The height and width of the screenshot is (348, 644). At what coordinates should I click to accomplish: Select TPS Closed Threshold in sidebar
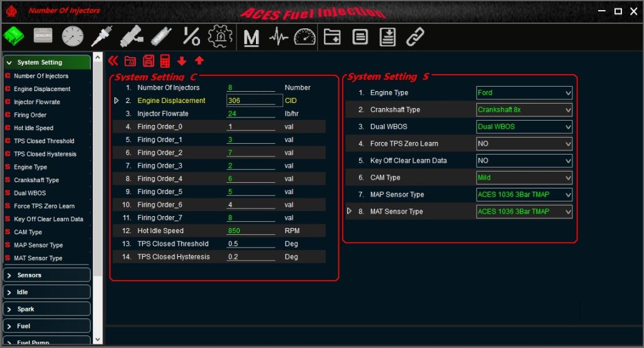(x=44, y=141)
